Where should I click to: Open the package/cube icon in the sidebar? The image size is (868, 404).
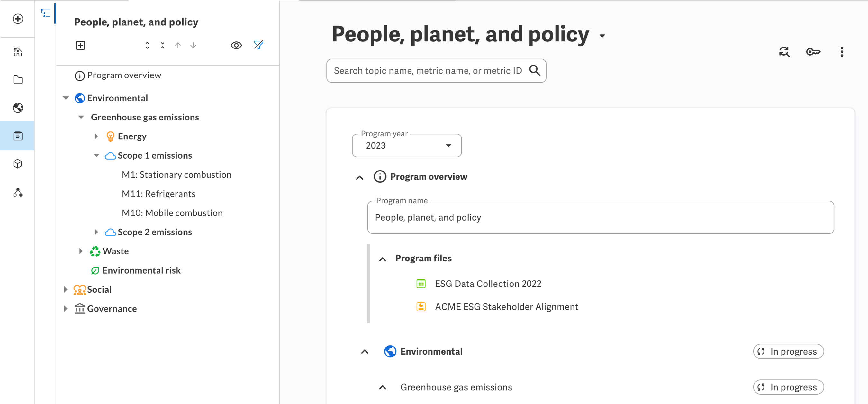pyautogui.click(x=17, y=164)
